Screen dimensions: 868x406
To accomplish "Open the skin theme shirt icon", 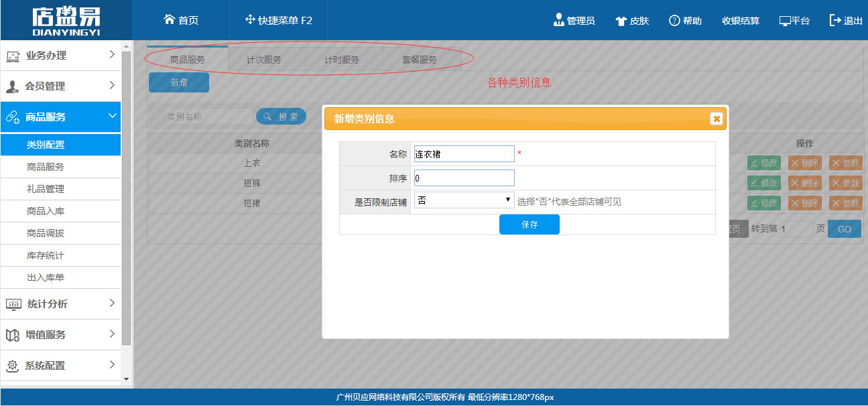I will [621, 21].
